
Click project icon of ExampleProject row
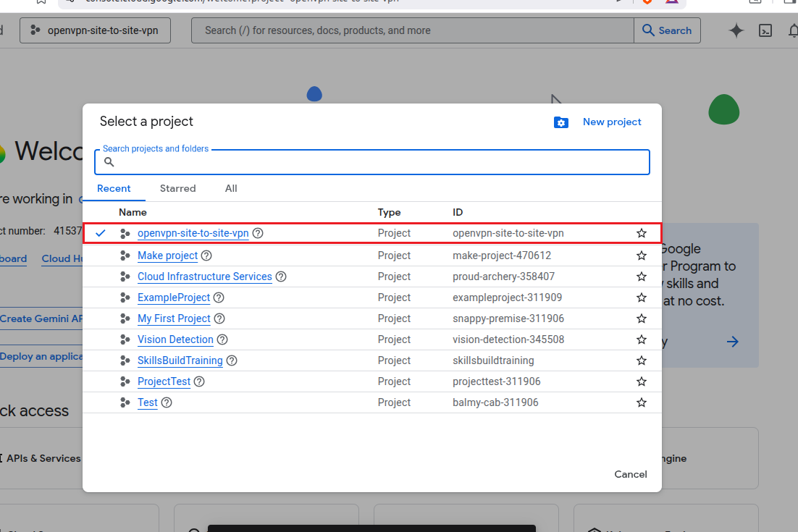coord(125,297)
